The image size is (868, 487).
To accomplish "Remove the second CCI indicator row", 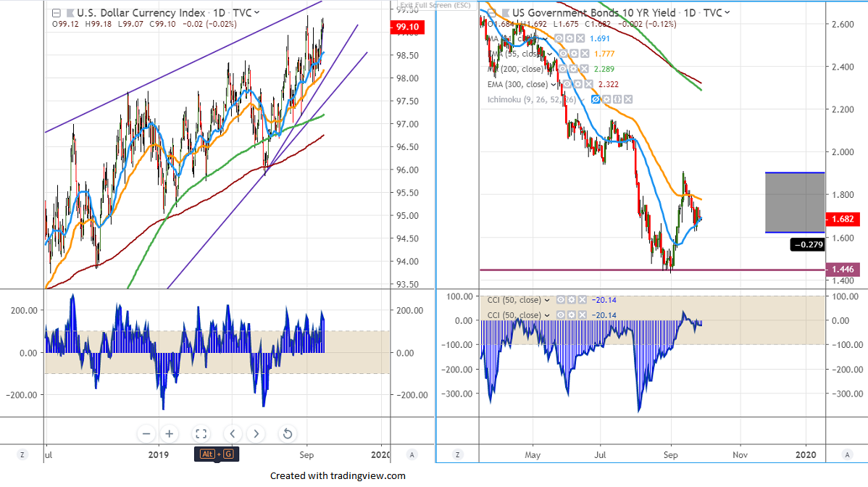I will (x=582, y=315).
